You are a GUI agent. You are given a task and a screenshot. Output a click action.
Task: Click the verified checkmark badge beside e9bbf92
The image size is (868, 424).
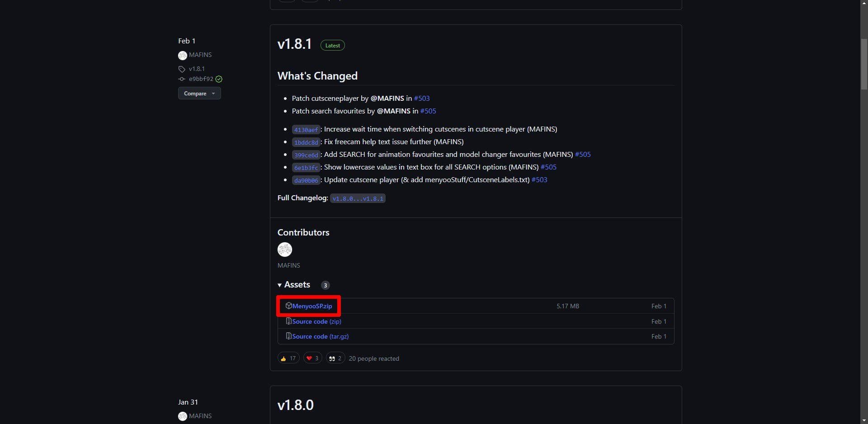click(219, 79)
